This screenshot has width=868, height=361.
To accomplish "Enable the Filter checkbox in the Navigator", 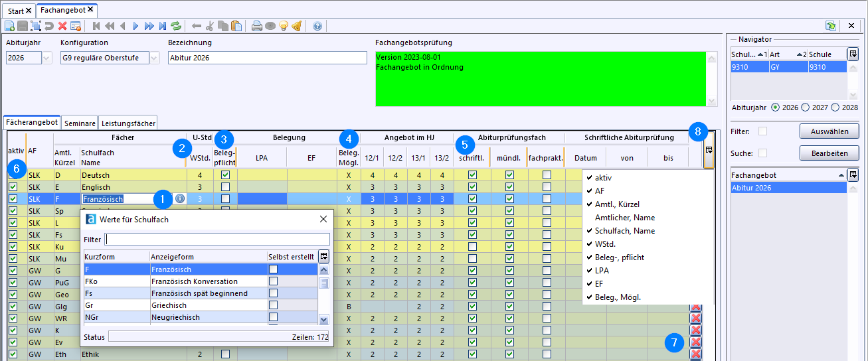I will coord(762,131).
